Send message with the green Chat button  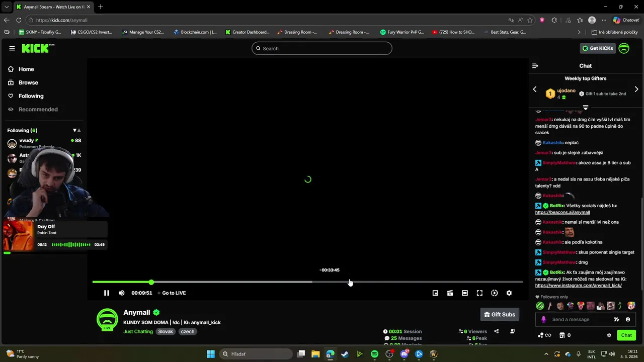click(x=626, y=335)
